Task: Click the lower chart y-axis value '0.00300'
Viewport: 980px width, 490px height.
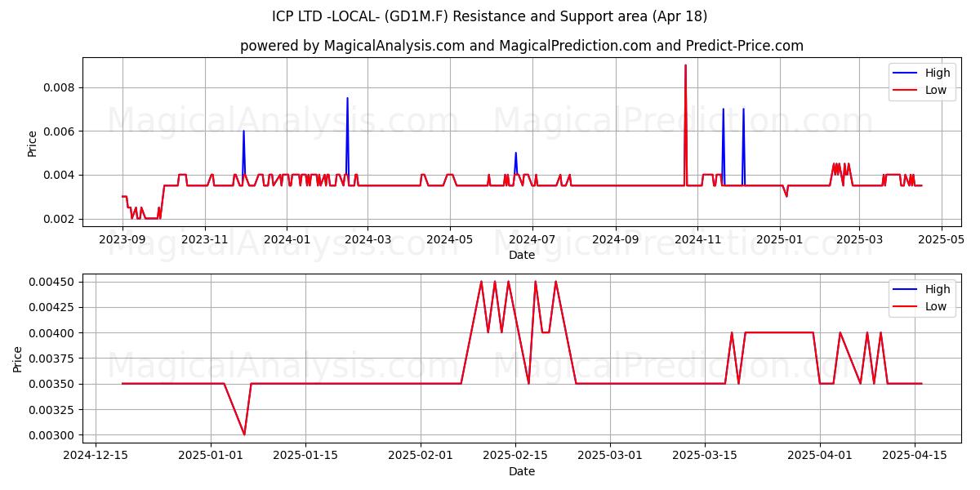Action: (53, 435)
